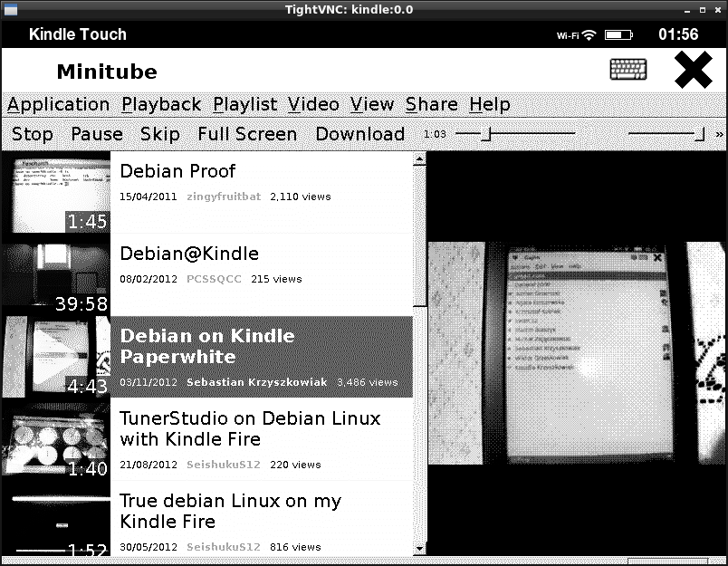Image resolution: width=728 pixels, height=566 pixels.
Task: Open the View menu
Action: [372, 104]
